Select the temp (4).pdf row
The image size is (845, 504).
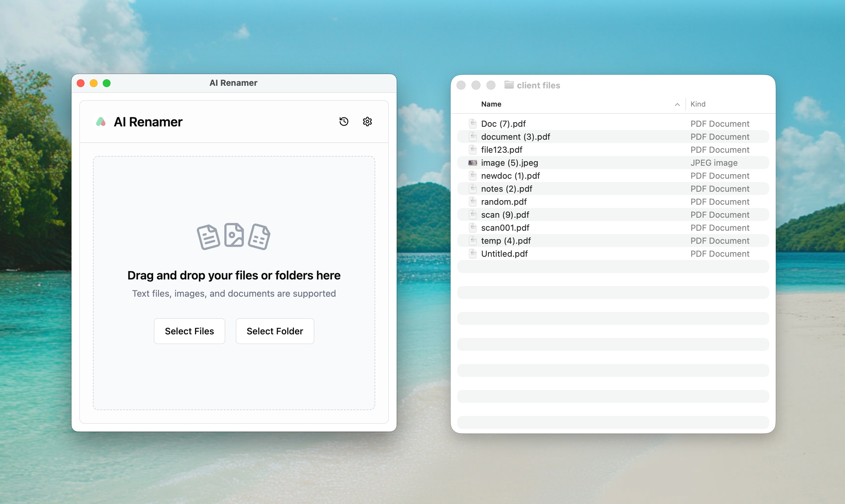pyautogui.click(x=506, y=241)
